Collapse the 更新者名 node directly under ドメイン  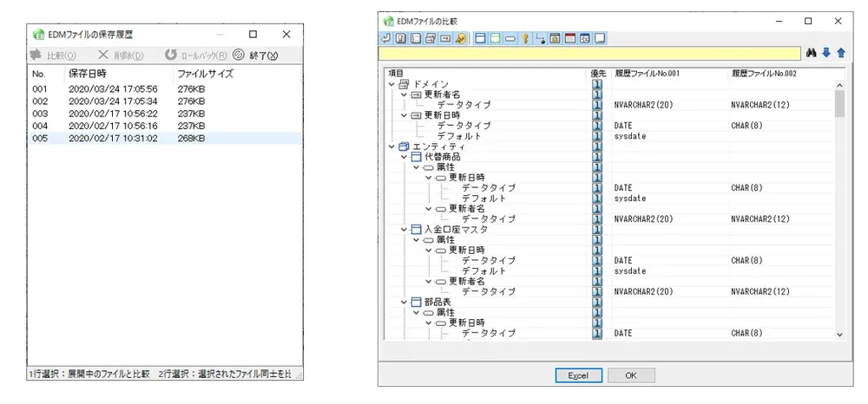(404, 94)
